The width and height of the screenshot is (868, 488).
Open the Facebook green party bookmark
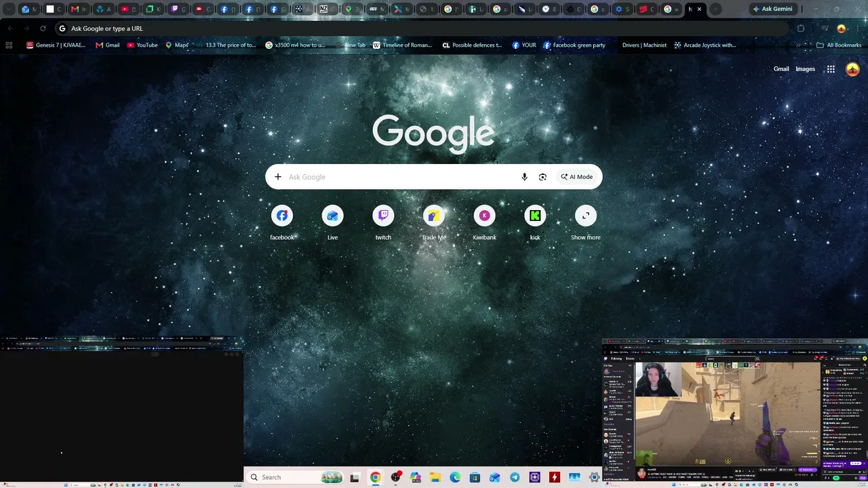574,45
